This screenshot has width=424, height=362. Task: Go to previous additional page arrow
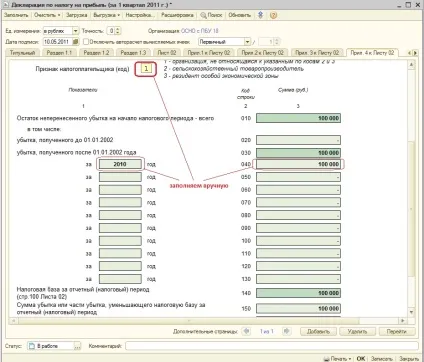point(247,331)
